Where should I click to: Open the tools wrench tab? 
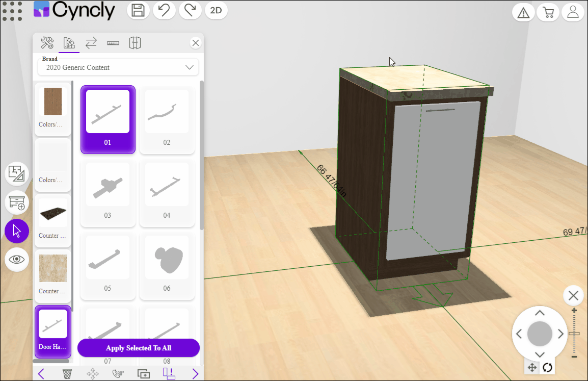[47, 43]
